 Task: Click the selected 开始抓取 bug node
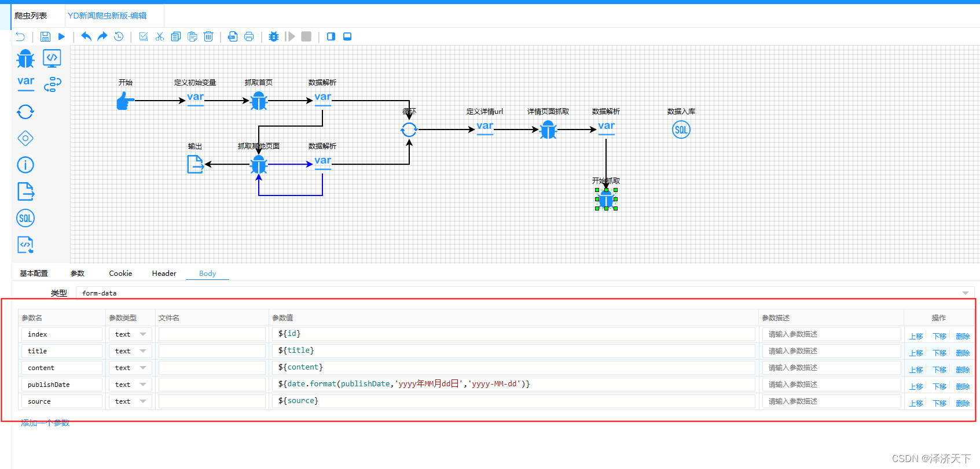coord(606,199)
